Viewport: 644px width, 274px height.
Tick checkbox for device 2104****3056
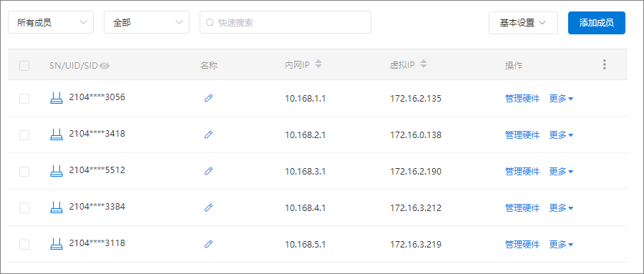point(24,99)
